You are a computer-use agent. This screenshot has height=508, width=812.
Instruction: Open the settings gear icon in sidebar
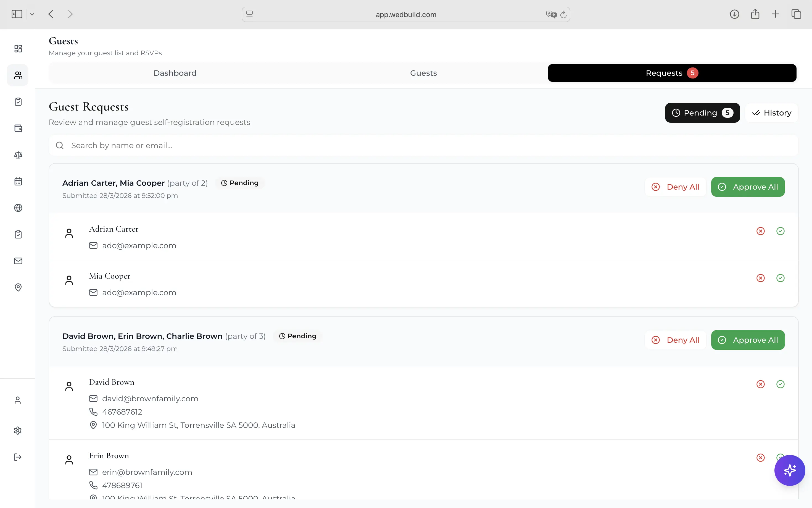pos(18,431)
